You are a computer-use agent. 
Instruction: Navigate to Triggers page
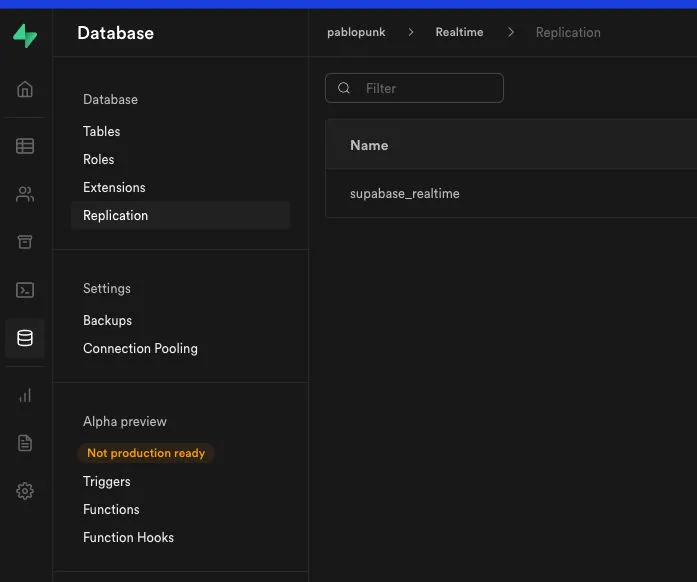click(x=106, y=481)
